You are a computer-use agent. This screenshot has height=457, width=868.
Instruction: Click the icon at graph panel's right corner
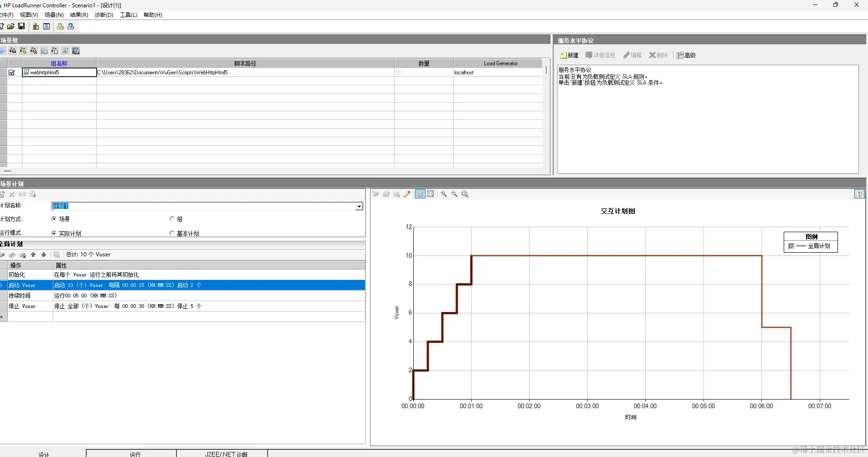click(859, 194)
